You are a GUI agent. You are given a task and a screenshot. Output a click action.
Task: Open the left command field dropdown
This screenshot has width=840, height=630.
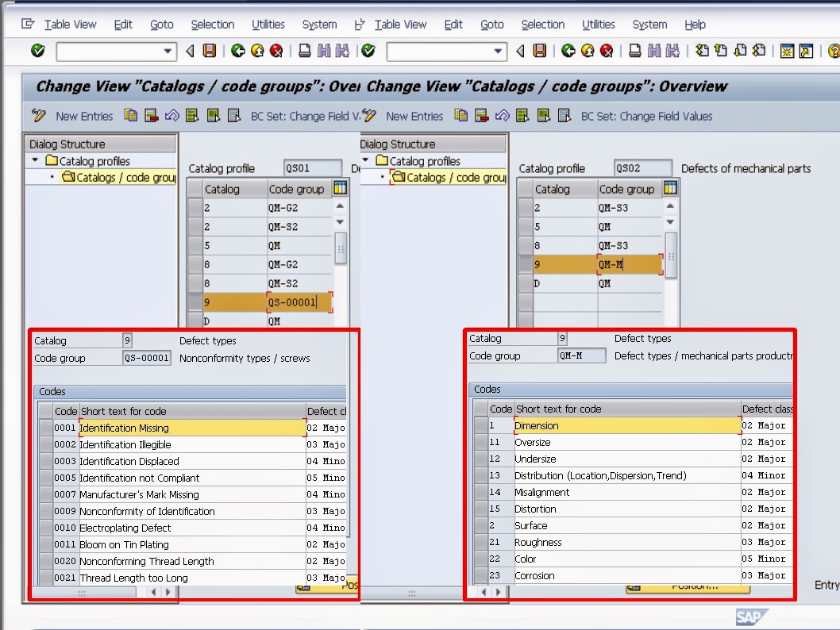168,51
